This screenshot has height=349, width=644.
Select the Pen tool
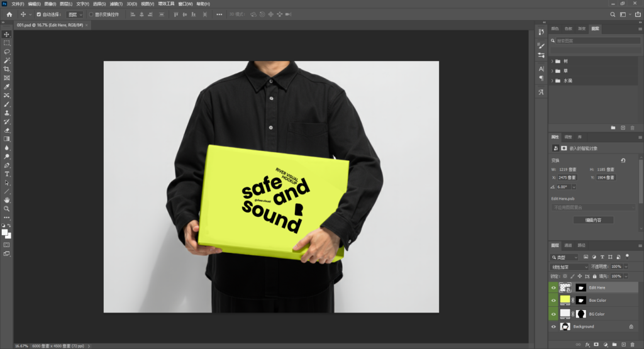click(6, 165)
